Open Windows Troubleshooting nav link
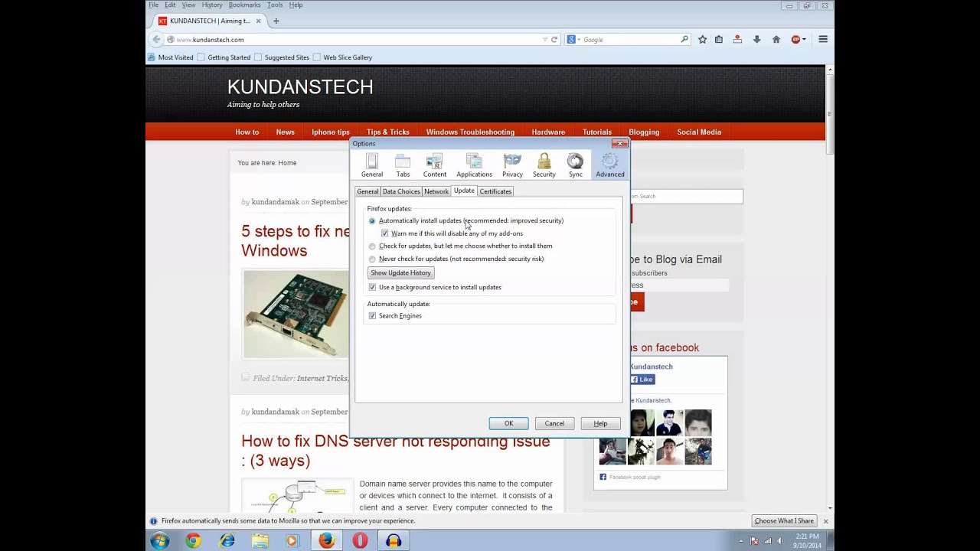Viewport: 980px width, 551px height. click(470, 132)
